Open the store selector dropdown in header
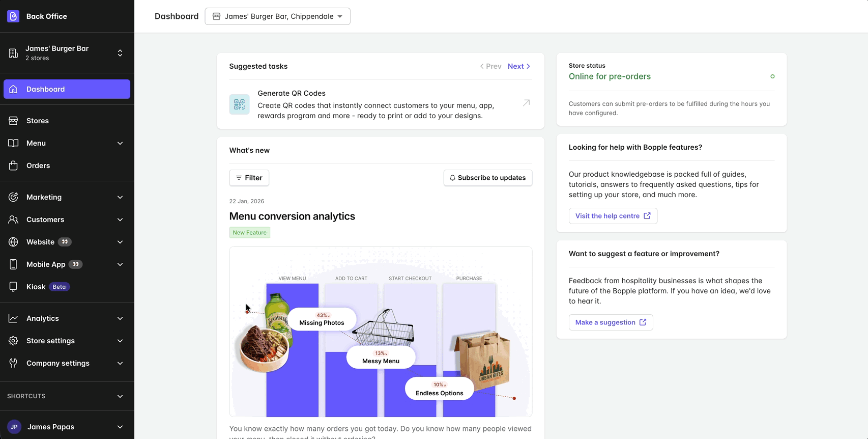 click(x=277, y=16)
